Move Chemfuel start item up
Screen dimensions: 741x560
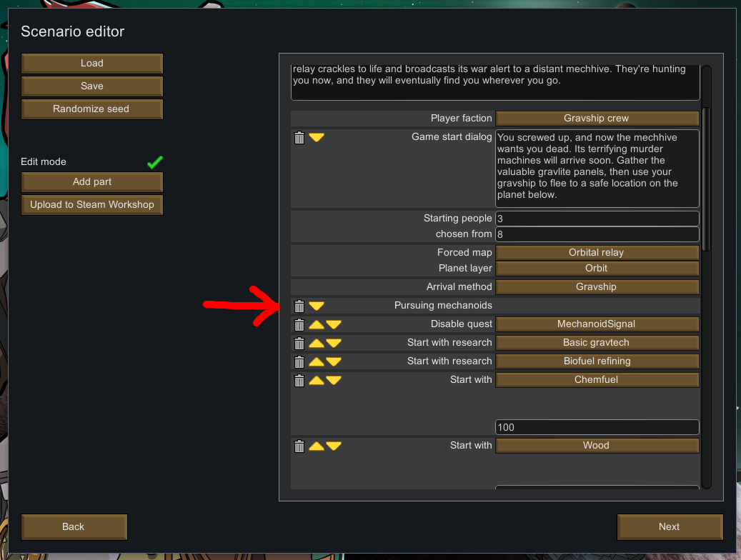click(317, 381)
